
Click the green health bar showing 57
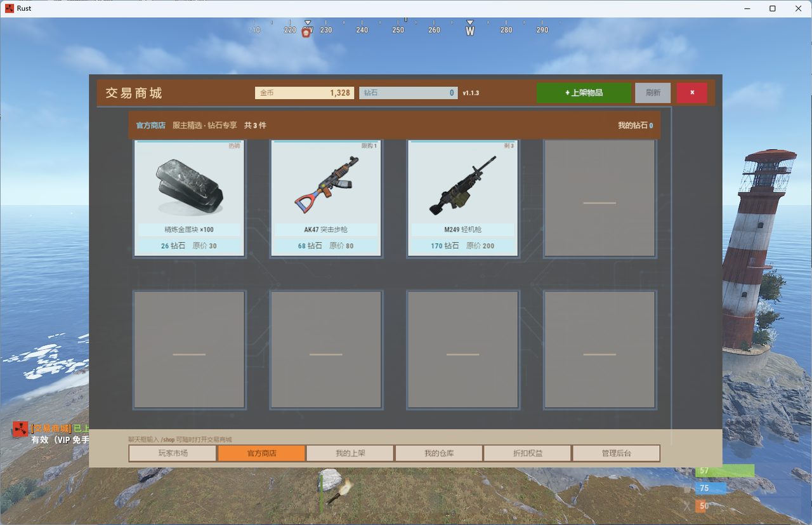pyautogui.click(x=725, y=470)
